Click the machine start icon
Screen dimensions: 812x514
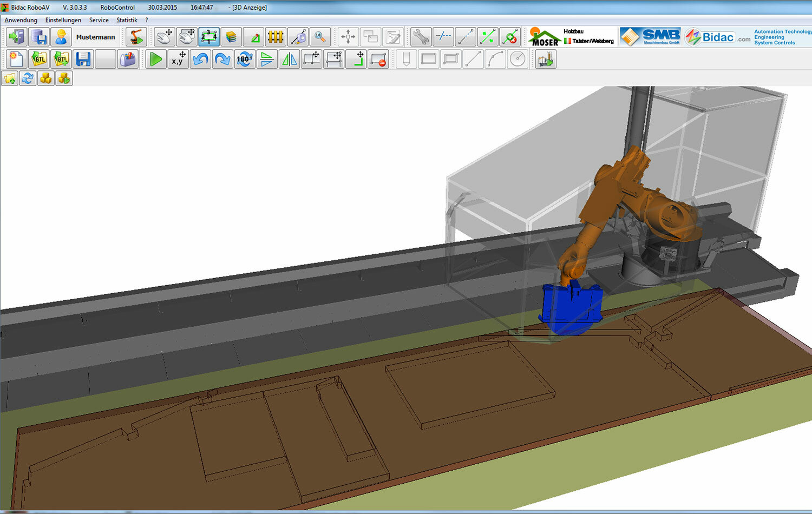point(546,59)
